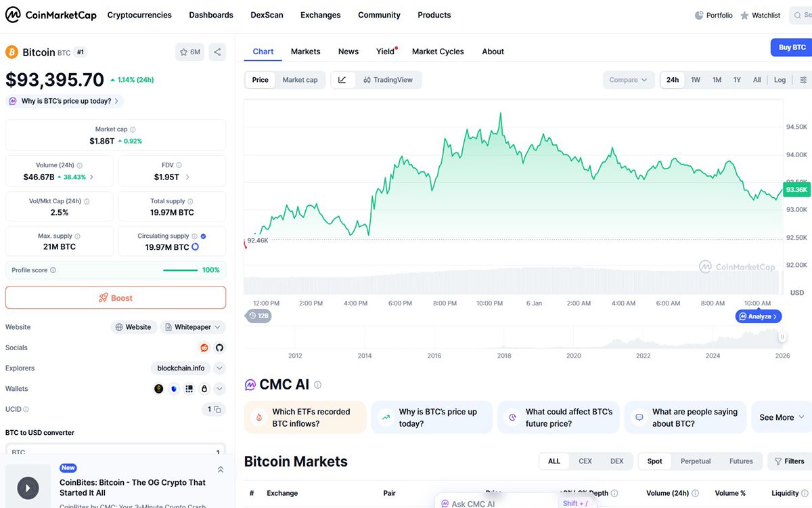Select the 1W time range

pos(696,80)
